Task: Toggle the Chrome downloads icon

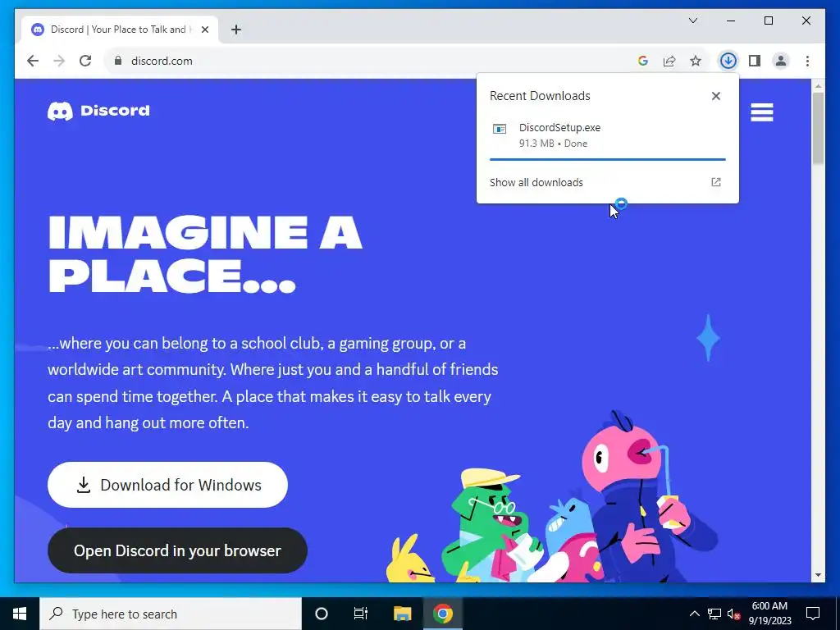Action: (728, 61)
